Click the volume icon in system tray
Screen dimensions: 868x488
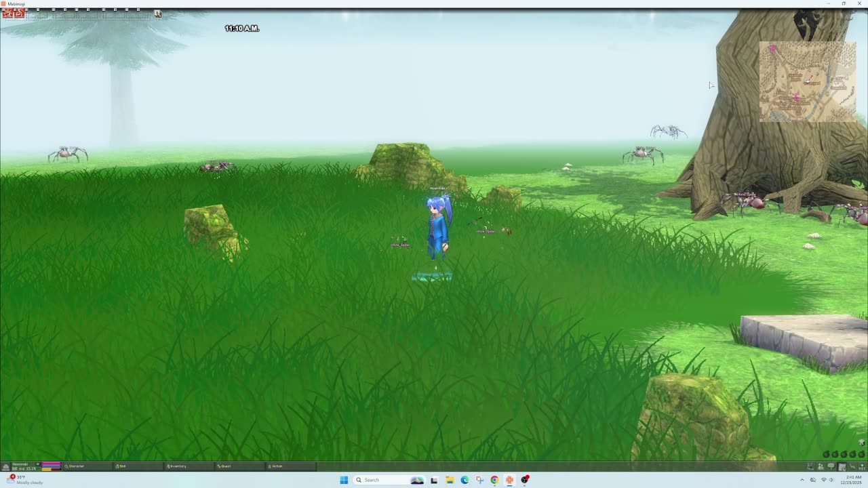[832, 480]
